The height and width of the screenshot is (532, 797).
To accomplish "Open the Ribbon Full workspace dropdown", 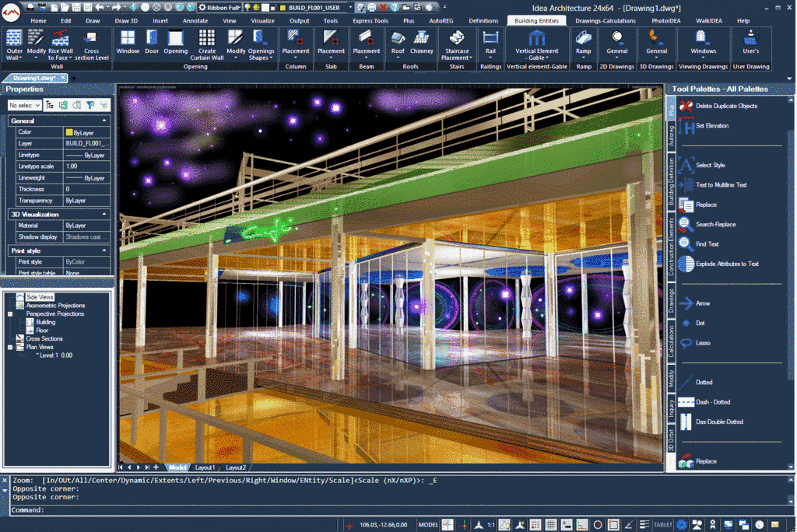I will (x=219, y=8).
